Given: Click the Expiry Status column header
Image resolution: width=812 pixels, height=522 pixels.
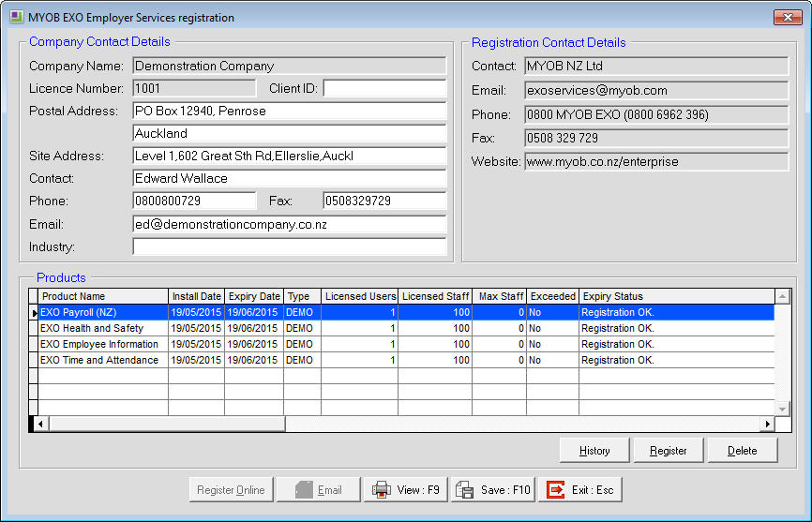Looking at the screenshot, I should click(676, 297).
